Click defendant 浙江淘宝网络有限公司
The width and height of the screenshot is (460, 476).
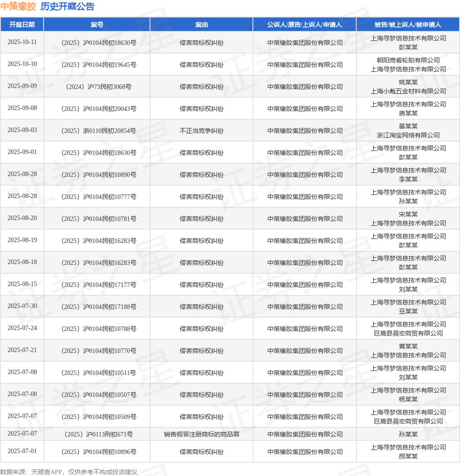point(408,136)
